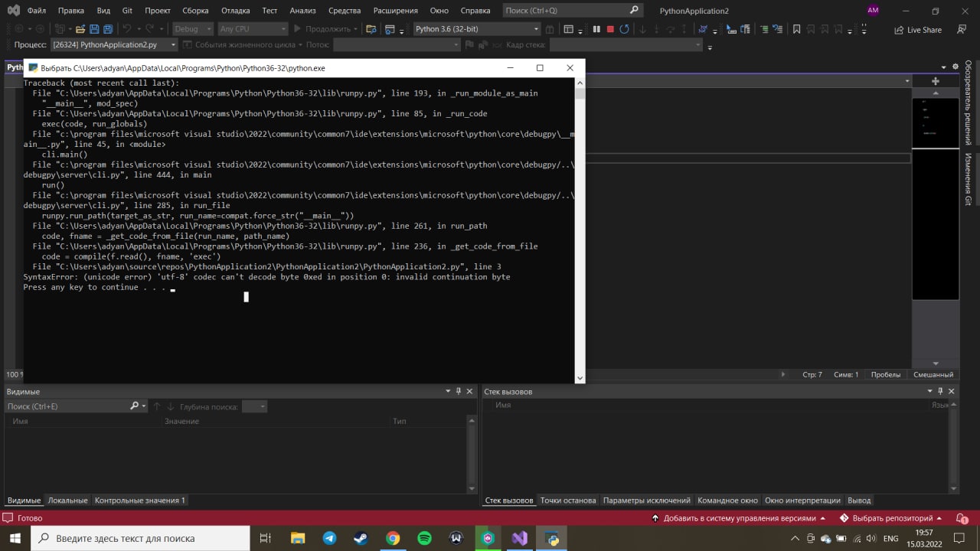The width and height of the screenshot is (980, 551).
Task: Click the red Stop Debugging button
Action: [x=610, y=29]
